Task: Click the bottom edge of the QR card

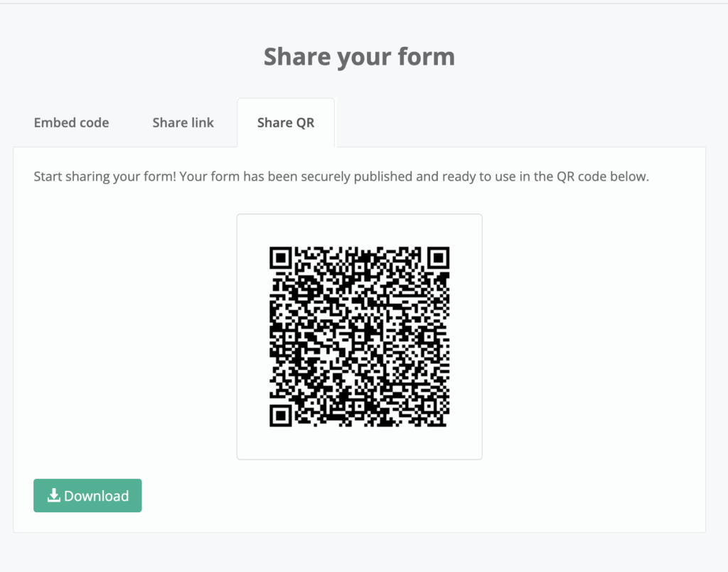Action: tap(360, 458)
